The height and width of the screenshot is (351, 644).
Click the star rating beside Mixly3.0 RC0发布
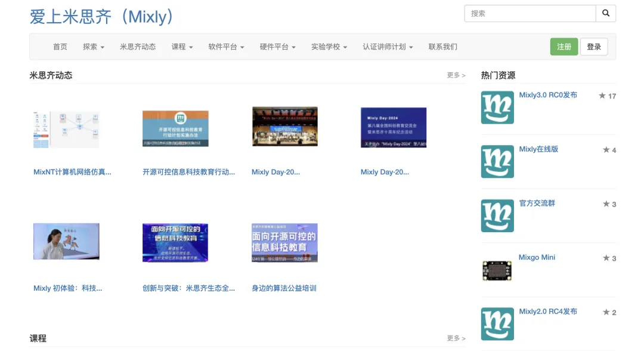[608, 96]
